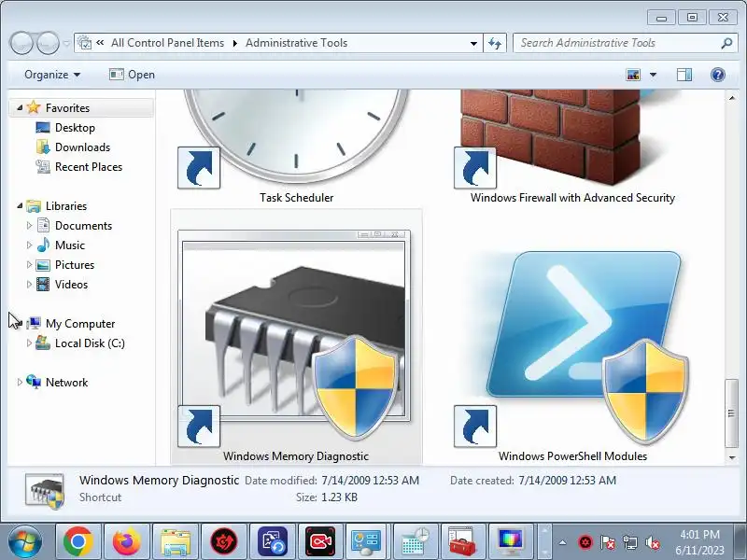Click the details pane Memory Diagnostic thumbnail
747x560 pixels.
tap(44, 491)
